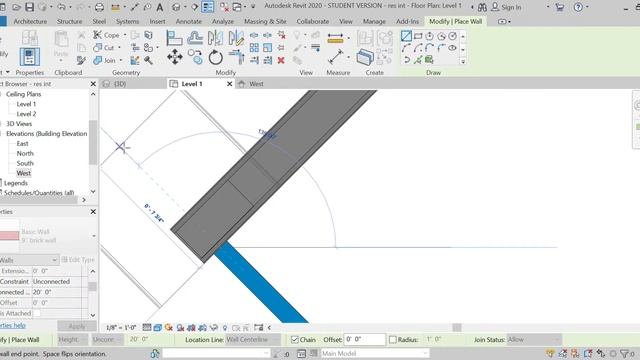Click Mirror - Pick Axis tool

coord(215,38)
